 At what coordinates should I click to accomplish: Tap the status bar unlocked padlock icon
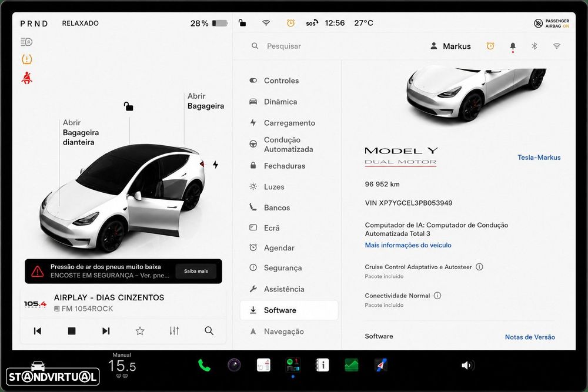pos(242,23)
